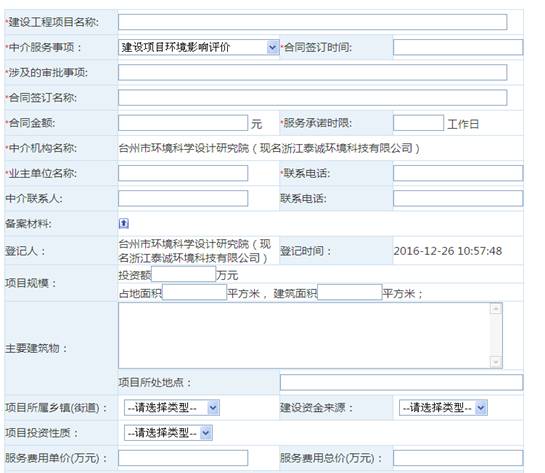The image size is (545, 473).
Task: Click the 合同金额 amount field
Action: pos(183,123)
